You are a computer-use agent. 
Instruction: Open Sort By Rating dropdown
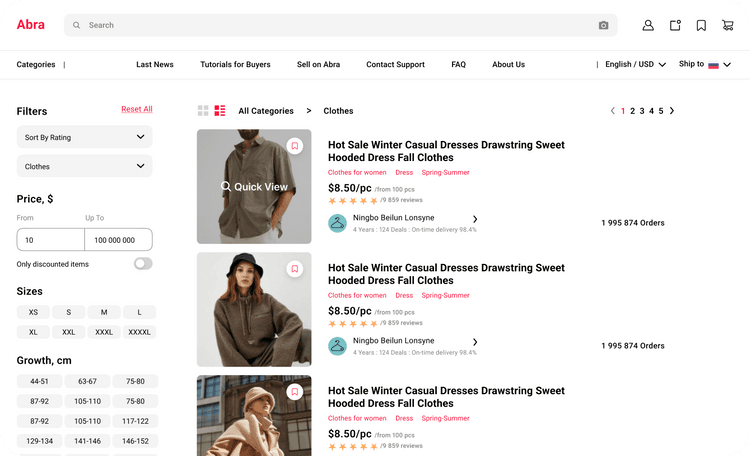(x=85, y=137)
